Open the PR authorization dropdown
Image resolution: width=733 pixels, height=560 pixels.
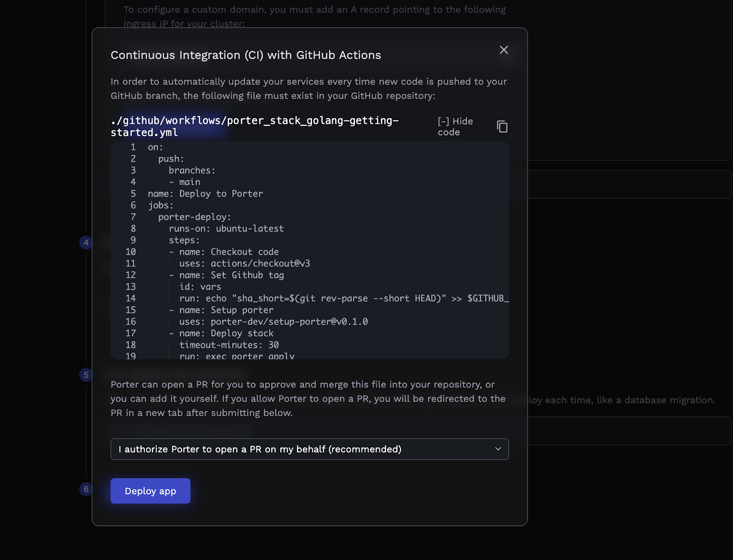coord(310,449)
